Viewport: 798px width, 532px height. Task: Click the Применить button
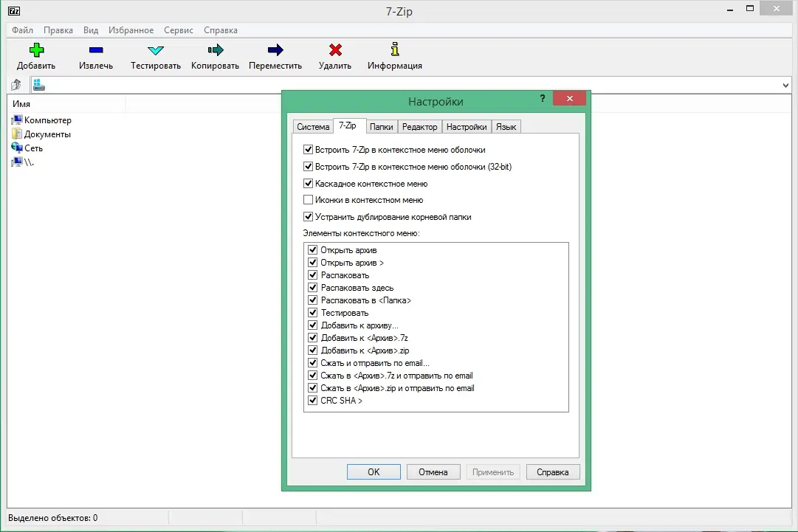(x=493, y=472)
